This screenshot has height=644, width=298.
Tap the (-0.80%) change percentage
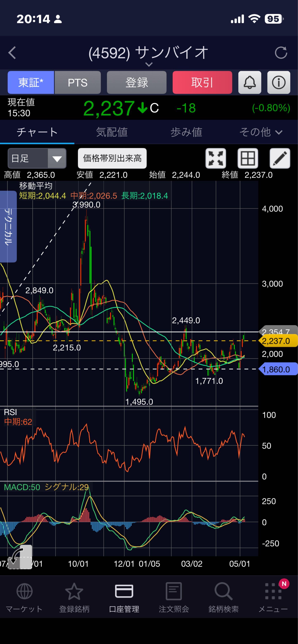[271, 108]
